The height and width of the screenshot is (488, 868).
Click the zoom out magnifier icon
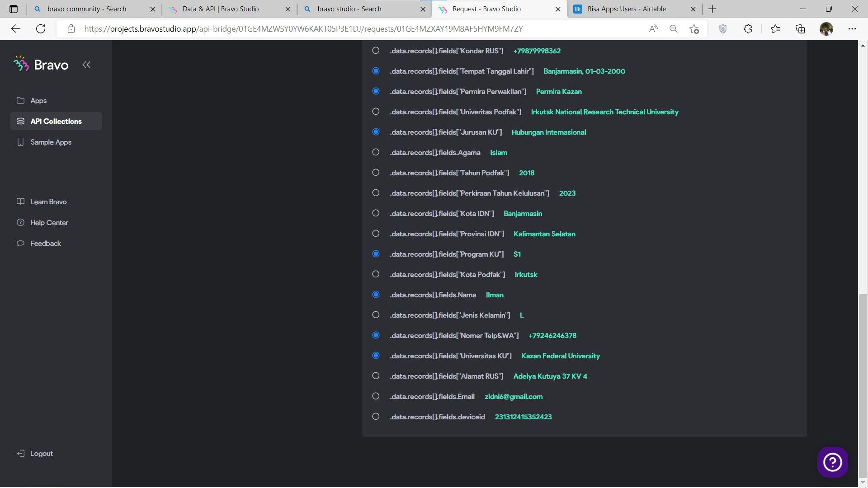tap(673, 29)
